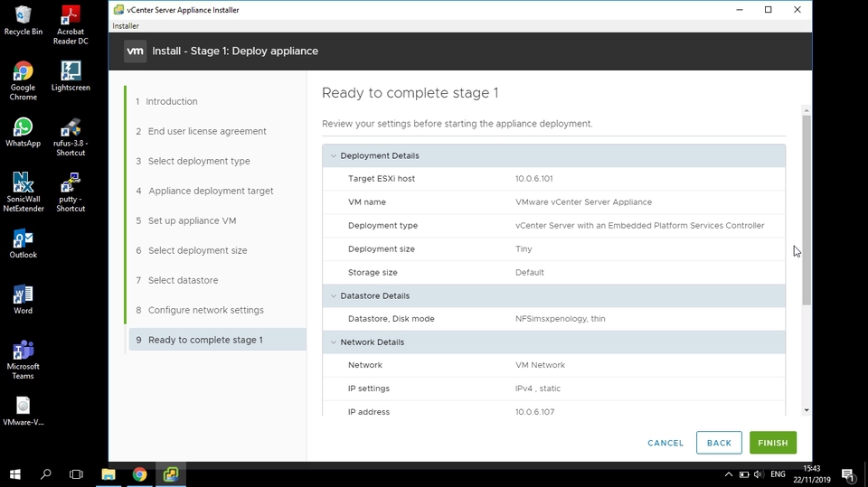Click the vertical scrollbar thumb
Viewport: 868px width, 487px height.
807,210
